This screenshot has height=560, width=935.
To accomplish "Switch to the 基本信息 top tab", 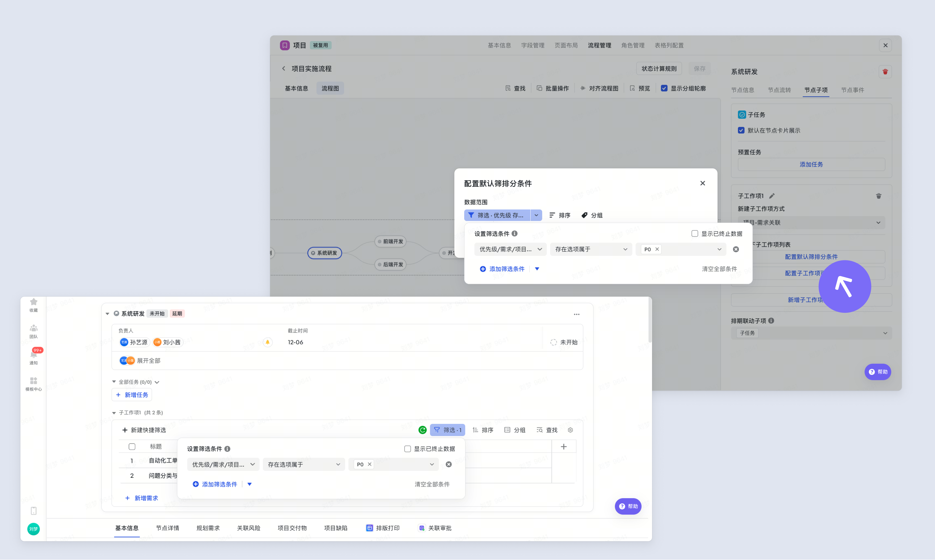I will coord(499,45).
